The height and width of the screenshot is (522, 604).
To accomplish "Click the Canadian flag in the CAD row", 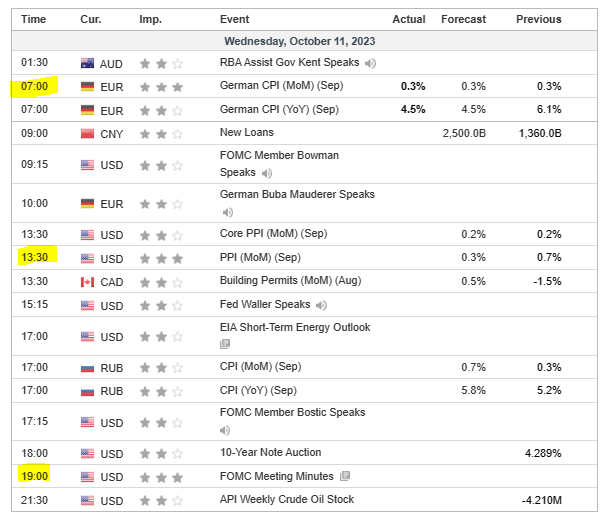I will (x=87, y=282).
